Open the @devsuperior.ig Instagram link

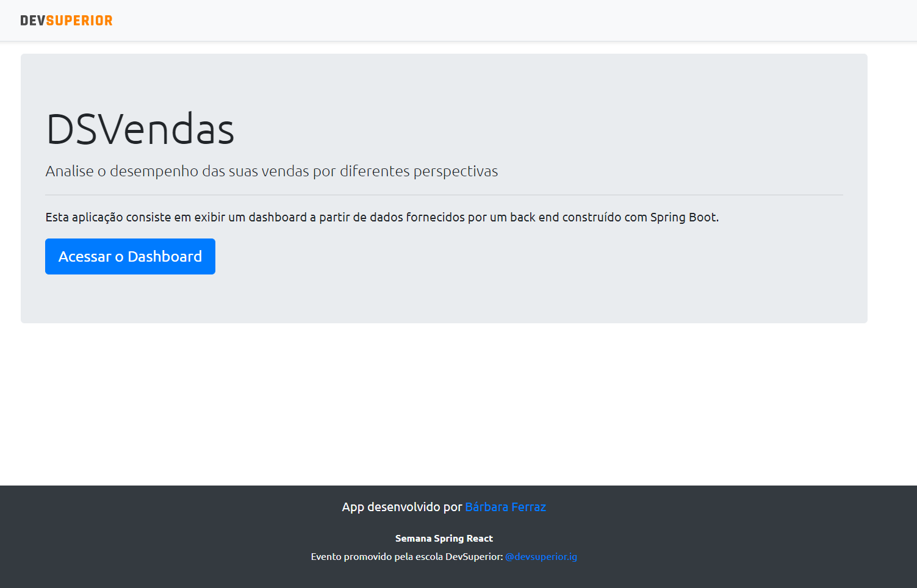[x=541, y=556]
